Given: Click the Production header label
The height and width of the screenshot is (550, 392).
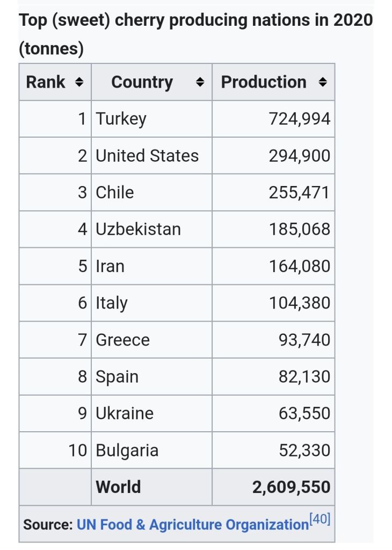Looking at the screenshot, I should point(264,82).
